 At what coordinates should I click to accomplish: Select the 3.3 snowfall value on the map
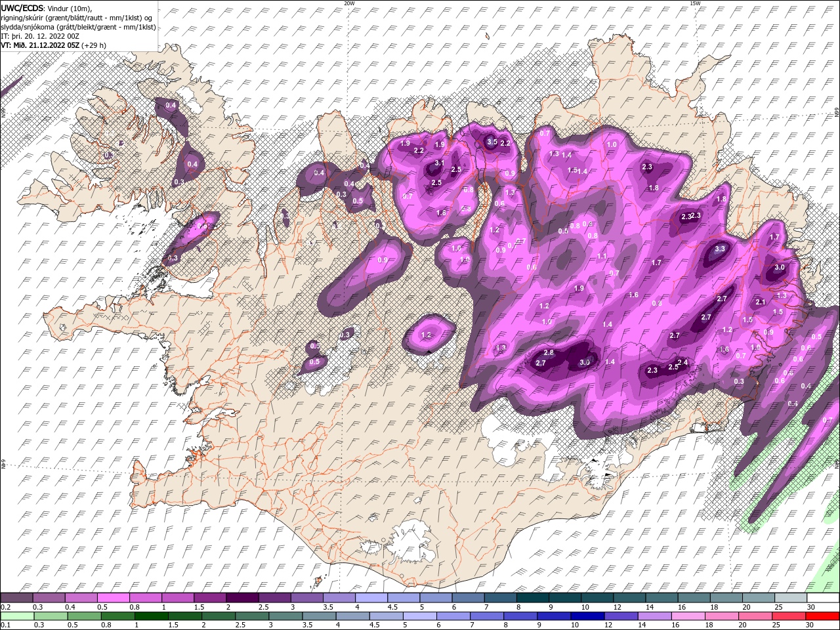[720, 249]
